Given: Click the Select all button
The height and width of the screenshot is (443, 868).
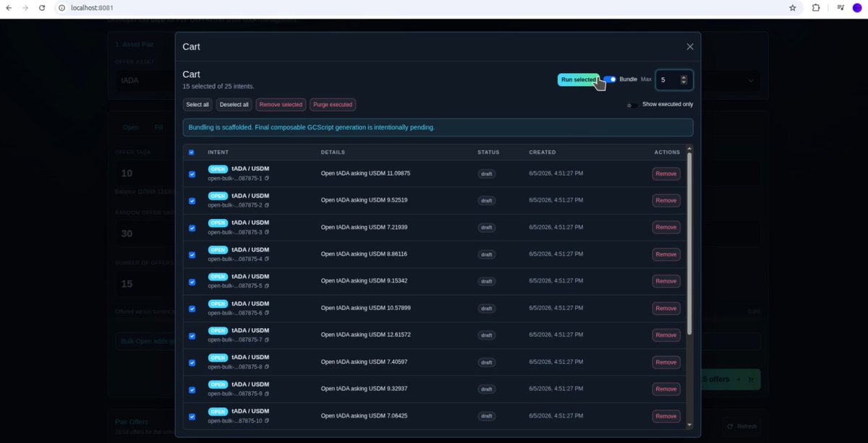Looking at the screenshot, I should click(x=197, y=105).
